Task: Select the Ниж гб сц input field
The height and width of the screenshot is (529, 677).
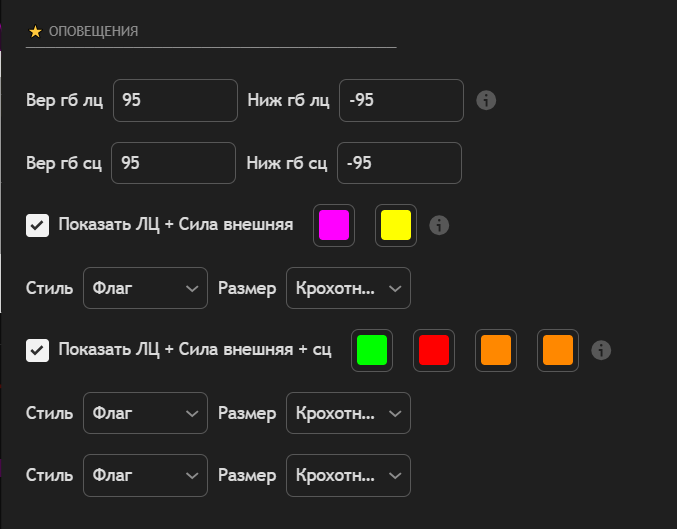Action: click(x=399, y=163)
